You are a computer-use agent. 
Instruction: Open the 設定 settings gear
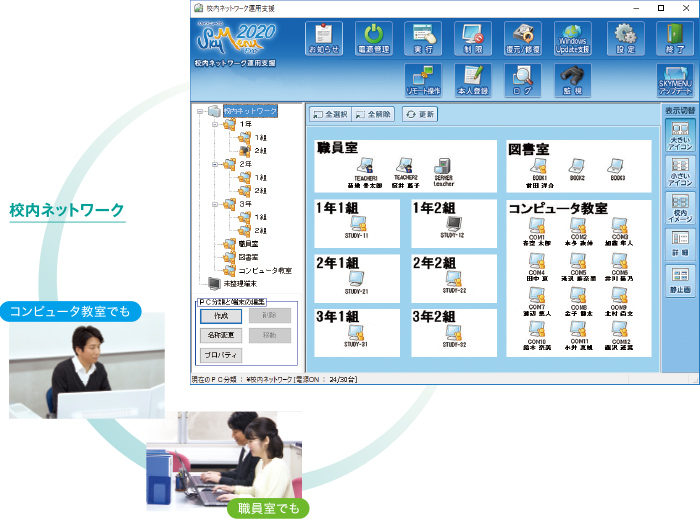[x=625, y=38]
